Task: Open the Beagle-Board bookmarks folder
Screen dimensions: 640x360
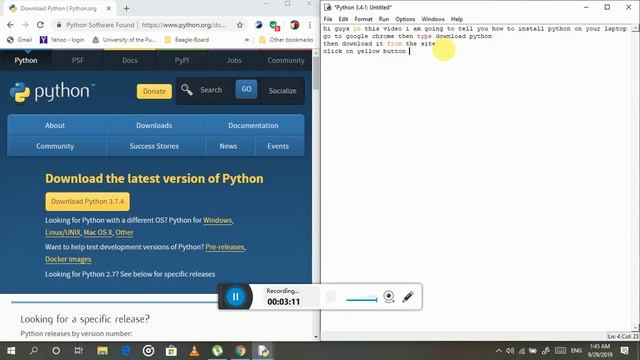Action: coord(187,40)
